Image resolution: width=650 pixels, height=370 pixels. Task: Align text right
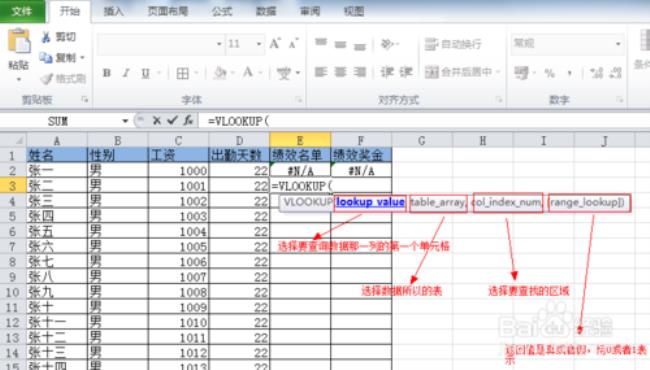(360, 72)
